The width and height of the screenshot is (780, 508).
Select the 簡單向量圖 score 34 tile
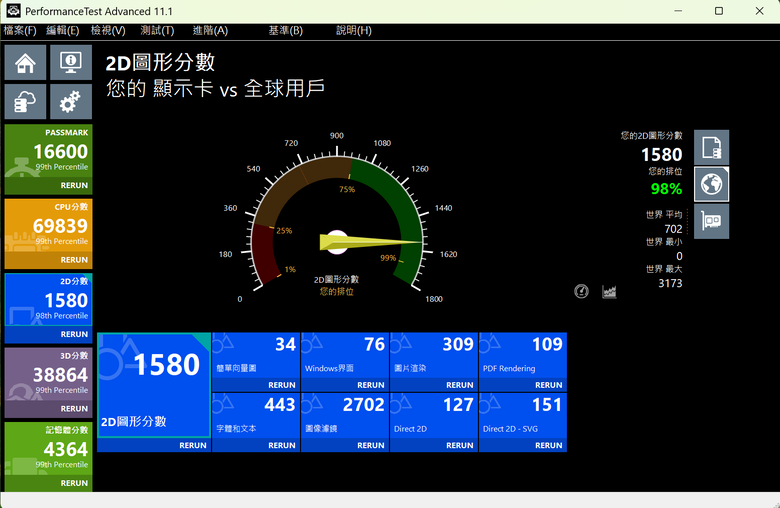click(x=256, y=356)
